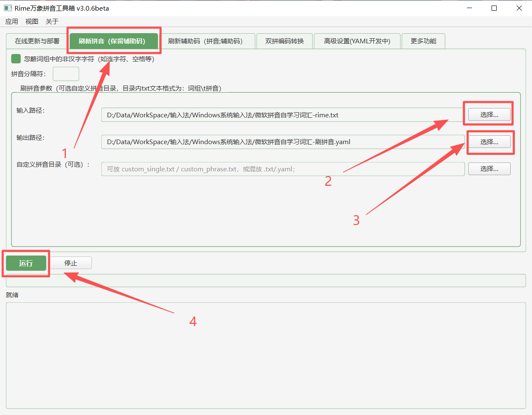Viewport: 532px width, 415px height.
Task: Choose output path with its 选择... button
Action: pos(489,142)
